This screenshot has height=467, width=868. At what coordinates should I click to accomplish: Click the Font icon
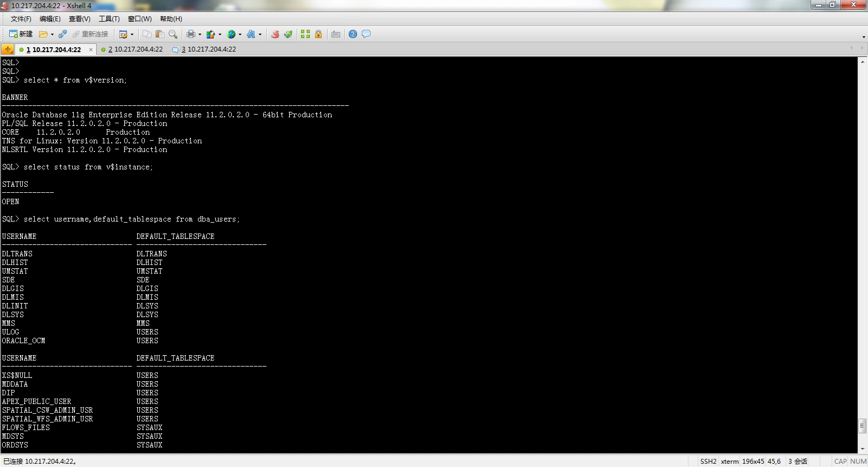coord(251,34)
